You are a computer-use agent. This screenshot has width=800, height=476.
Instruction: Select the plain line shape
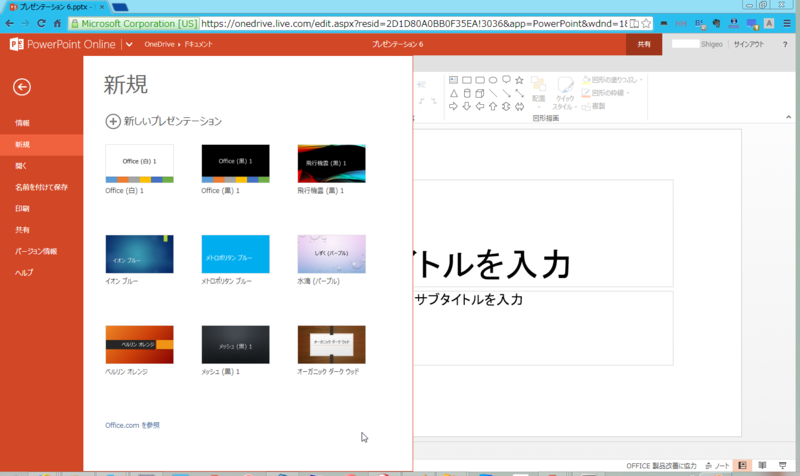point(493,93)
